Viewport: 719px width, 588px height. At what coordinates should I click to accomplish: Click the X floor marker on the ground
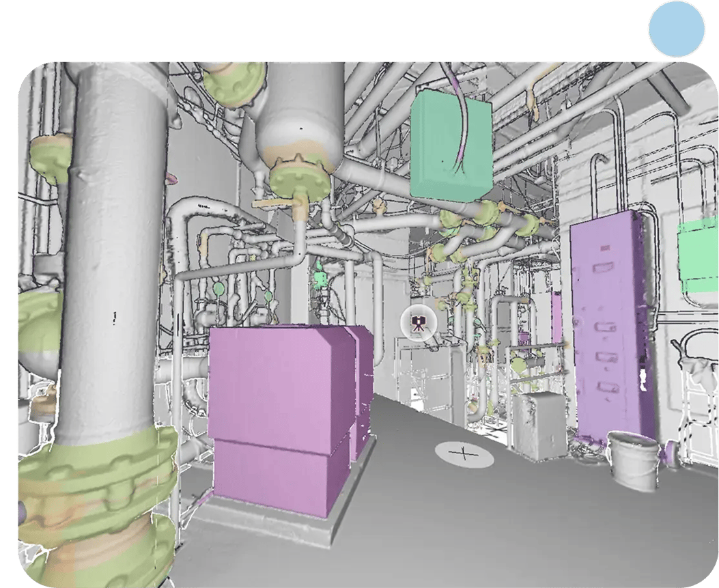click(x=464, y=454)
